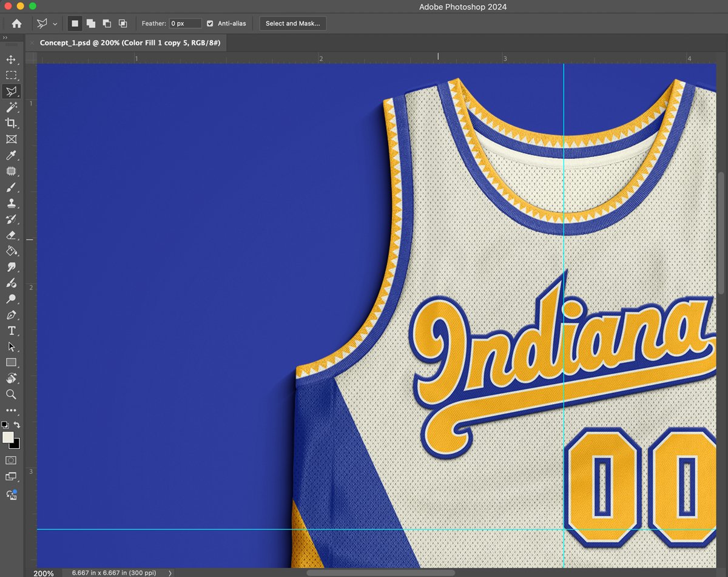Activate the Zoom tool
This screenshot has width=728, height=577.
pos(11,394)
